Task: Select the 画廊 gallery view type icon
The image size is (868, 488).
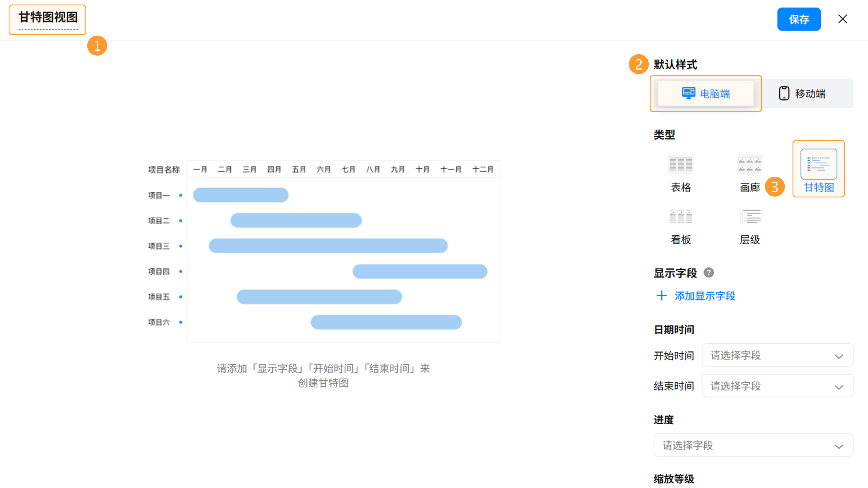Action: [749, 164]
